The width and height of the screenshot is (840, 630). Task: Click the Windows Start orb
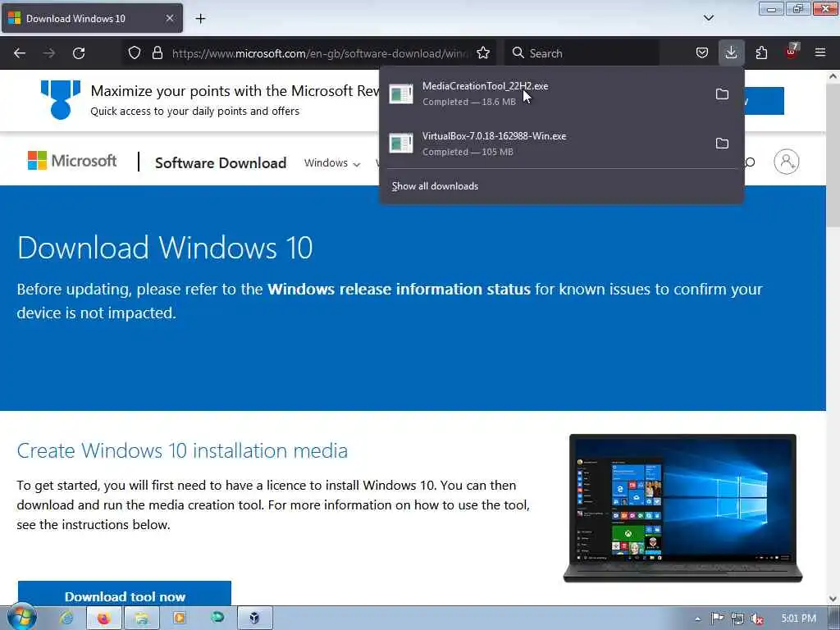(21, 617)
